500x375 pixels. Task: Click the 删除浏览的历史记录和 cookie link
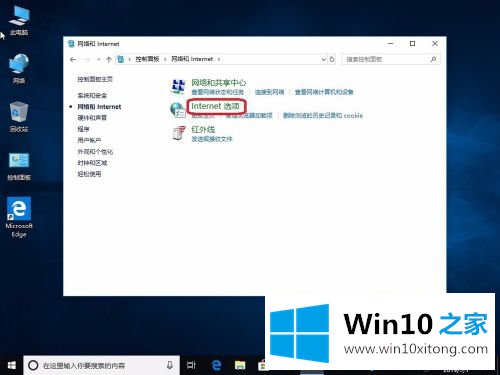point(322,116)
